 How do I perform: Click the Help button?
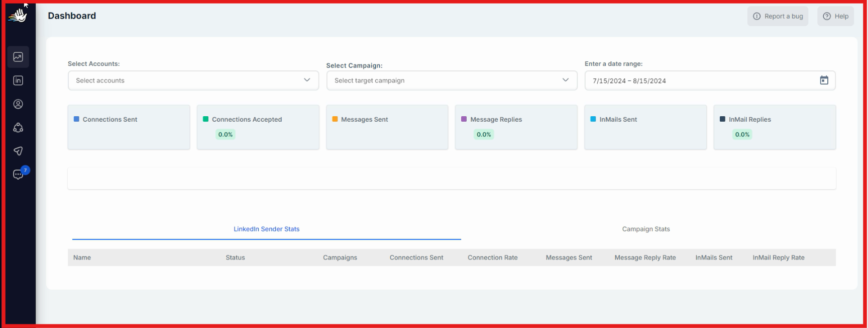835,16
